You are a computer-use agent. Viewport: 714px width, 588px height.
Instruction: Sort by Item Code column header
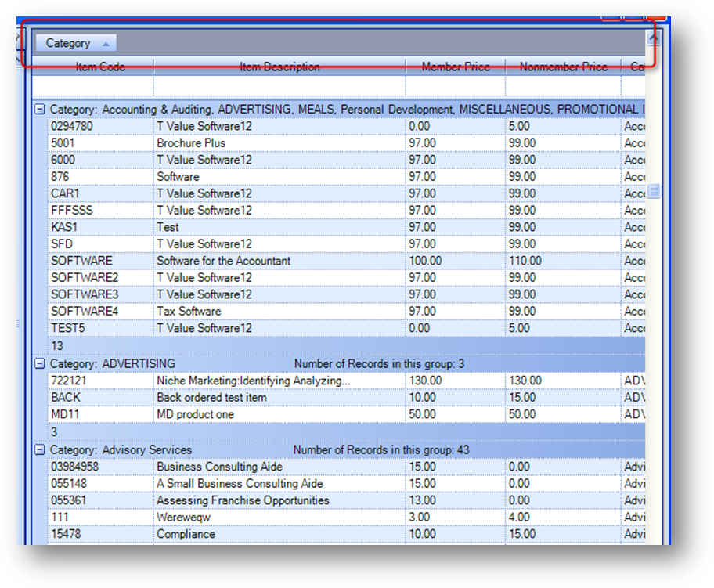point(100,67)
